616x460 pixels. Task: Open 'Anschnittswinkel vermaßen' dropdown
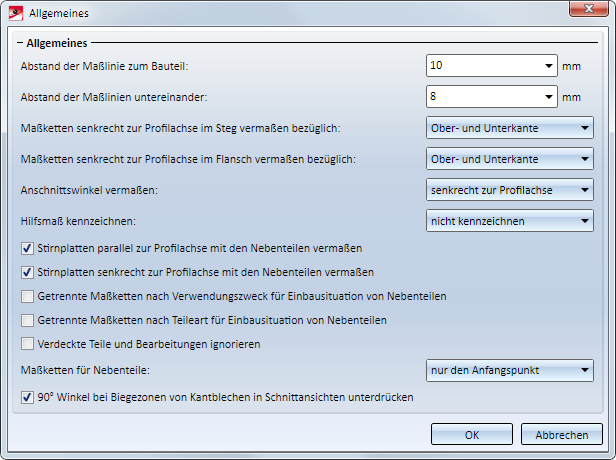click(x=510, y=190)
